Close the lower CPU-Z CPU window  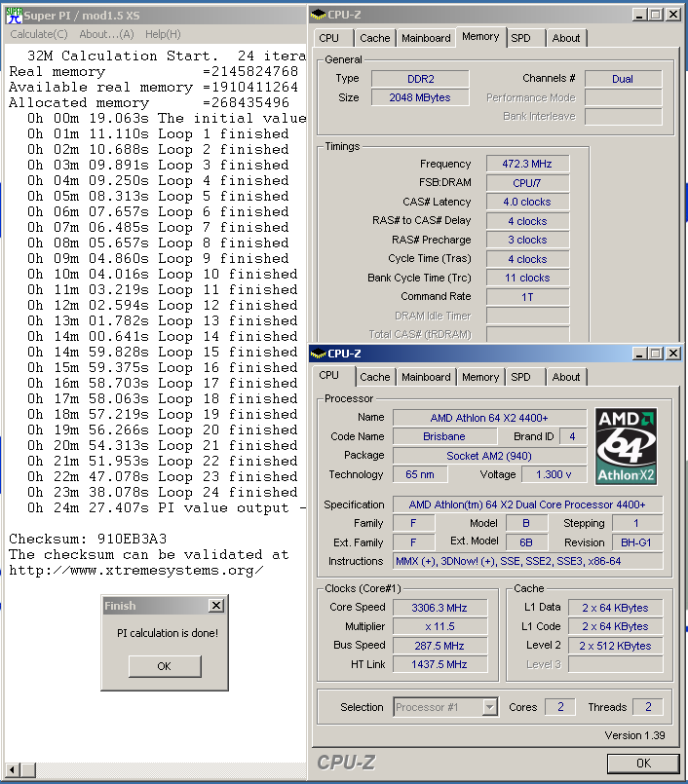pyautogui.click(x=673, y=354)
